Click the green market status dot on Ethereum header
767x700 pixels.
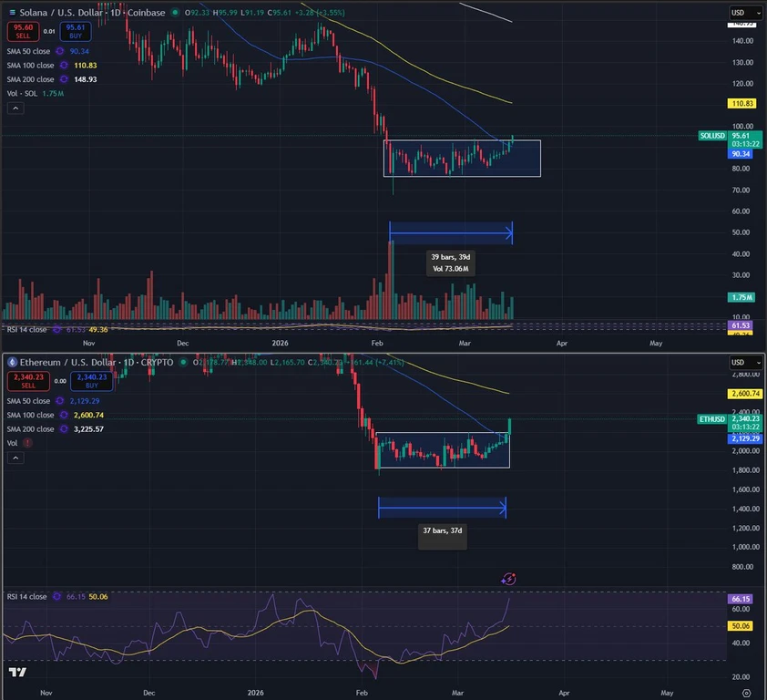pos(183,362)
